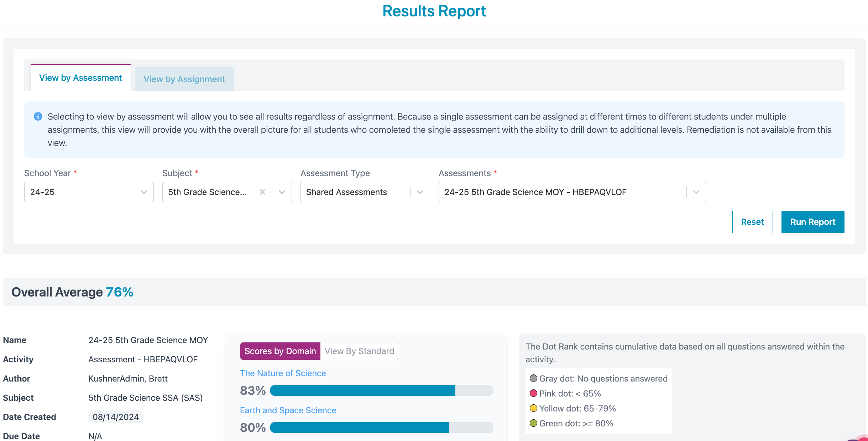Click the Assessment Type field label
The image size is (868, 441).
[x=335, y=173]
